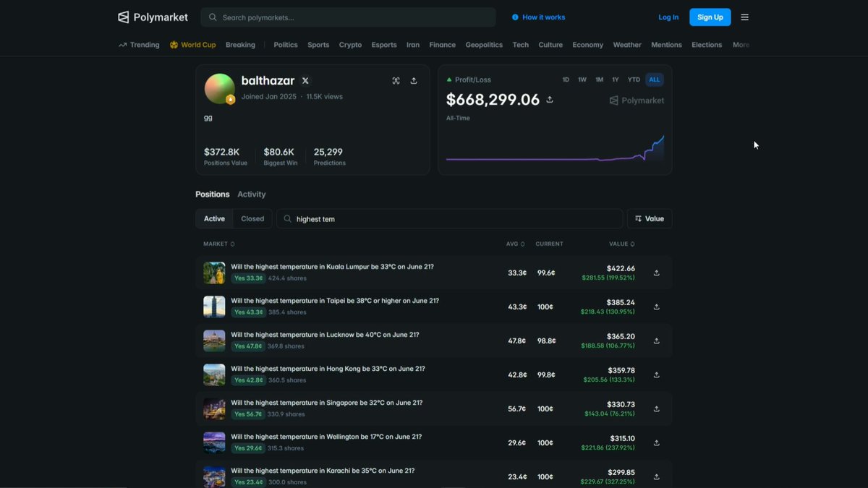Screen dimensions: 868x488
Task: Click the positions search magnifier icon
Action: coord(287,219)
